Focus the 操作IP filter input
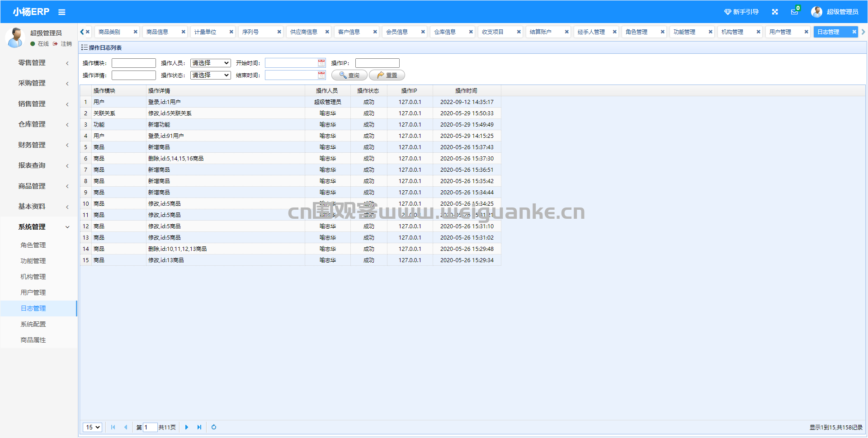 tap(377, 63)
